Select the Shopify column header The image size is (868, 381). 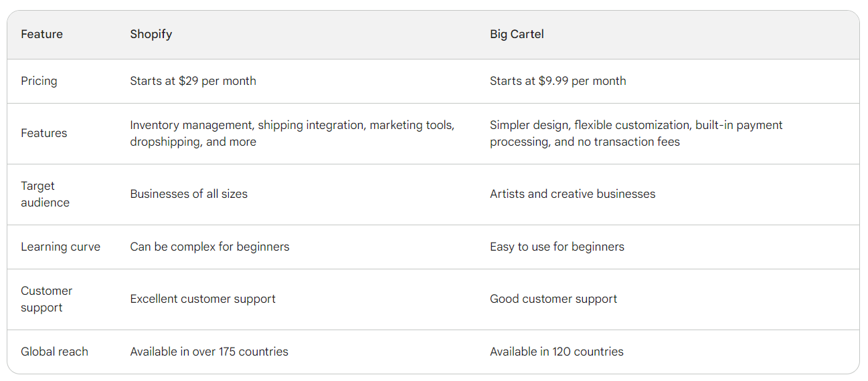[x=151, y=34]
